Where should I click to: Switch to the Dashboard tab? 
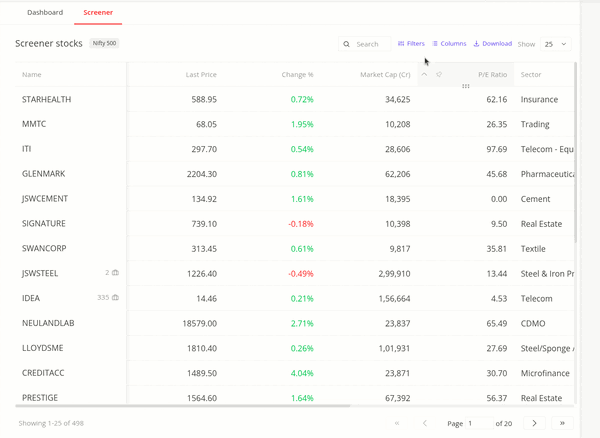(x=45, y=12)
